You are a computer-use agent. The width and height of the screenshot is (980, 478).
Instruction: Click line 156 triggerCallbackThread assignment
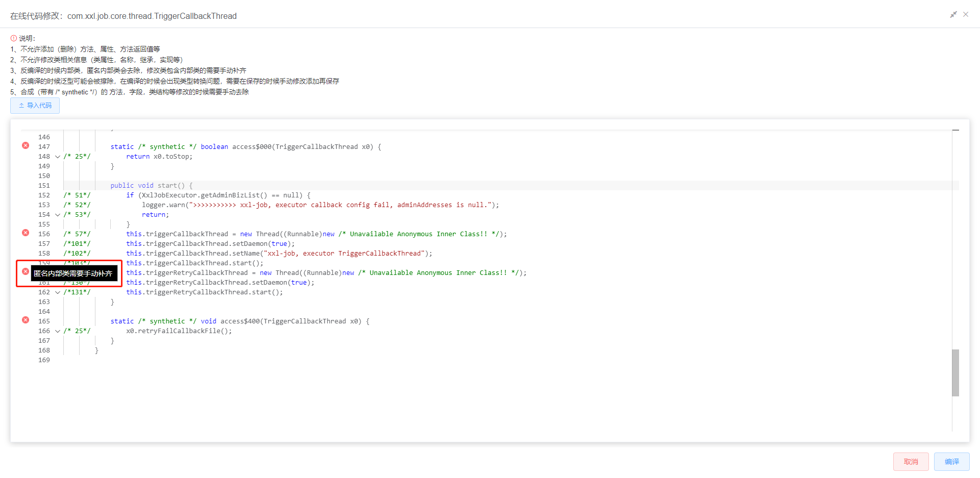coord(316,234)
